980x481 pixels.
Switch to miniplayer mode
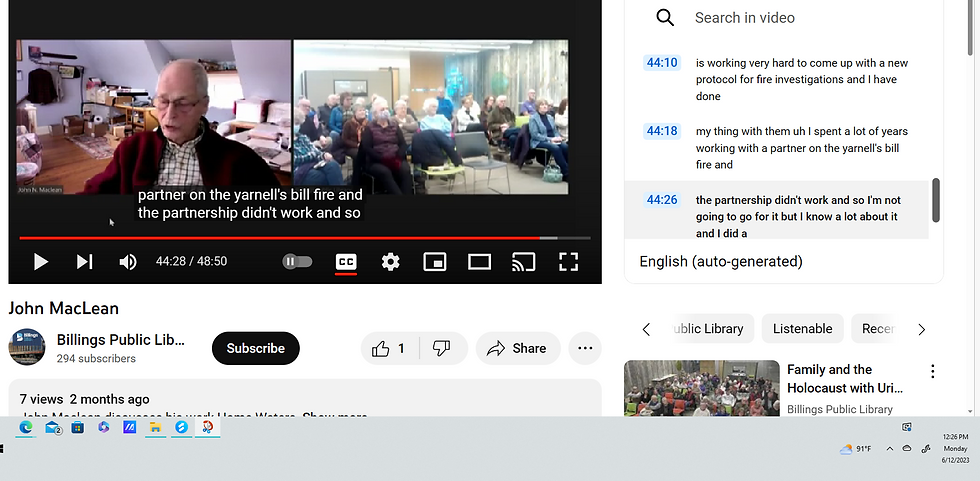pyautogui.click(x=435, y=262)
